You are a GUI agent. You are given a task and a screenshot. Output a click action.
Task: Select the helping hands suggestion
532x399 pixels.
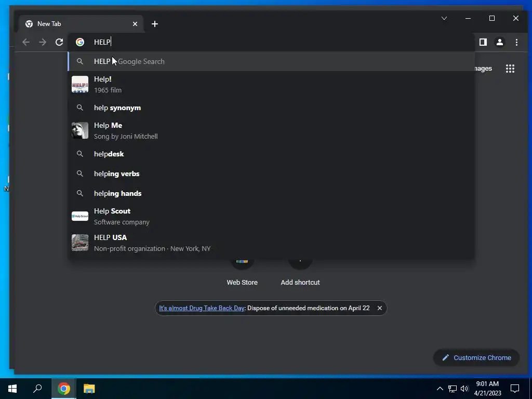pos(271,193)
